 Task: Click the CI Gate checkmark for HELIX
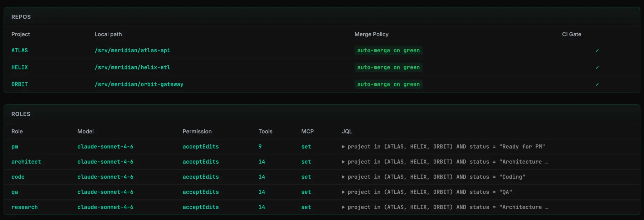(597, 67)
